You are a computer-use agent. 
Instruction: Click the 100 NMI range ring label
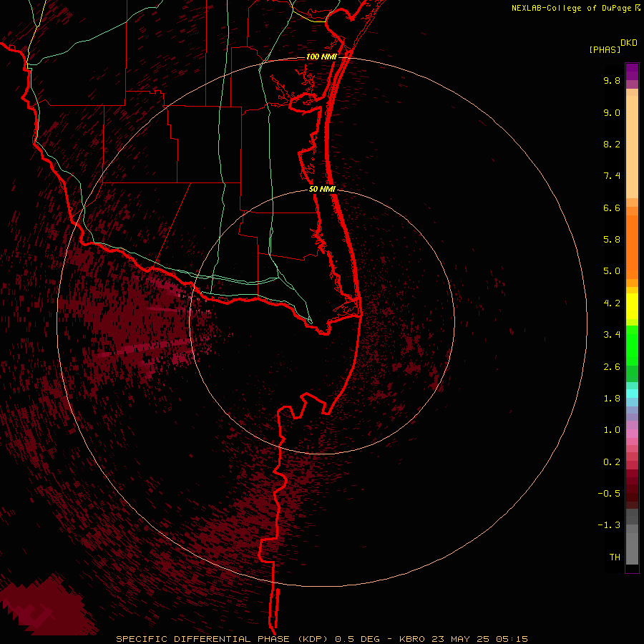point(321,57)
